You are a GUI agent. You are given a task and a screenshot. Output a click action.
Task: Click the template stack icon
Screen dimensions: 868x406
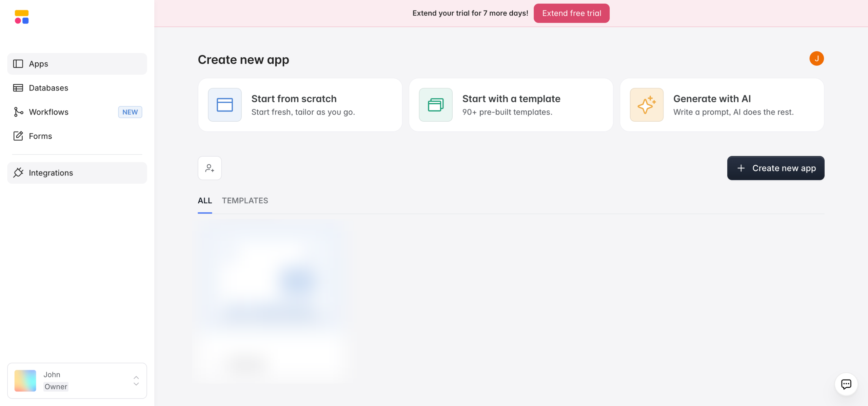pyautogui.click(x=435, y=105)
